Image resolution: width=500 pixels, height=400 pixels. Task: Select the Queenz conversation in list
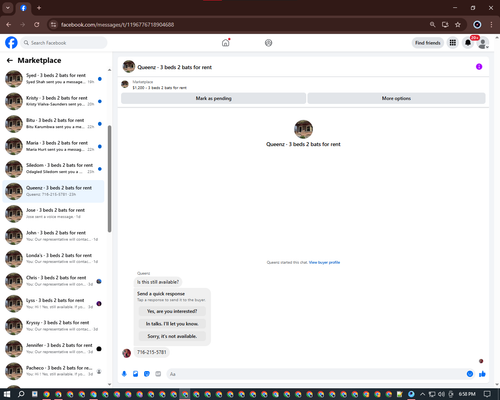click(x=53, y=191)
